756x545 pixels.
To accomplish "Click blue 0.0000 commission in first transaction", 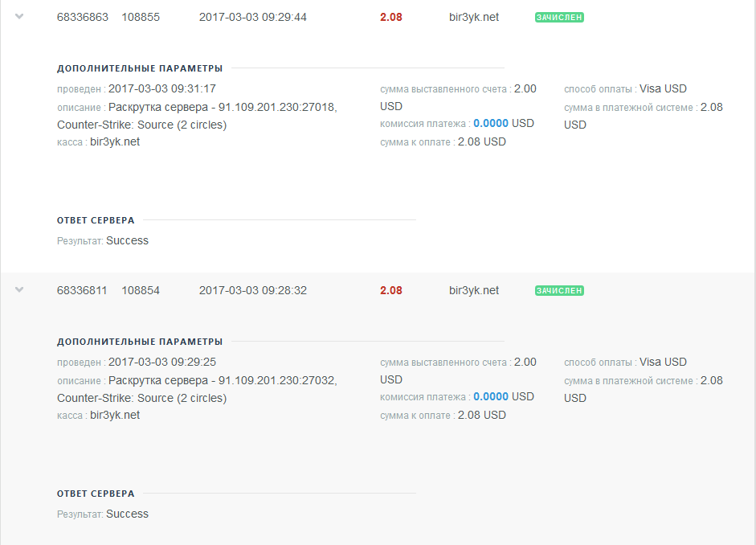I will 491,124.
